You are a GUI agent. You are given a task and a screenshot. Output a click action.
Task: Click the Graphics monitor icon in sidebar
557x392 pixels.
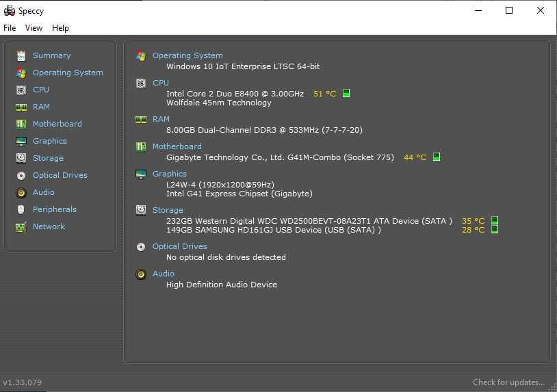tap(21, 141)
